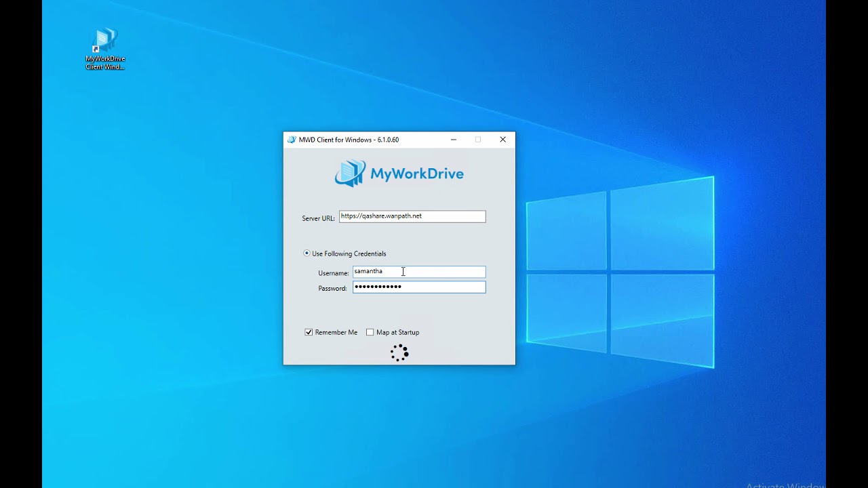868x488 pixels.
Task: Minimize the MWD Client window
Action: [454, 140]
